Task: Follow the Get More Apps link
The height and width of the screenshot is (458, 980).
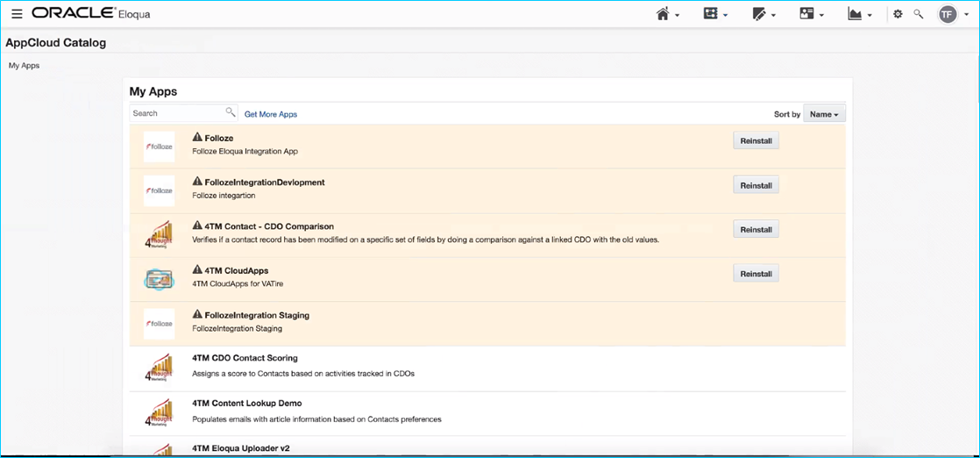Action: [271, 114]
